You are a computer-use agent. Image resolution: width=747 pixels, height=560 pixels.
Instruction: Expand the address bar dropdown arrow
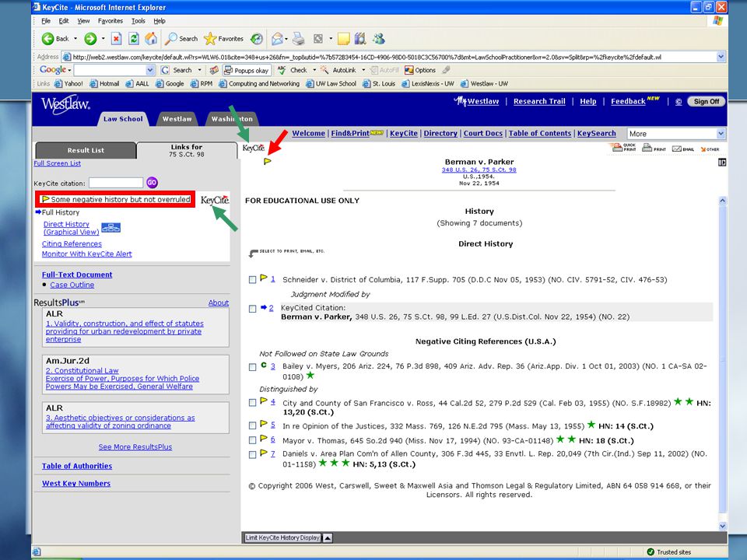coord(721,57)
